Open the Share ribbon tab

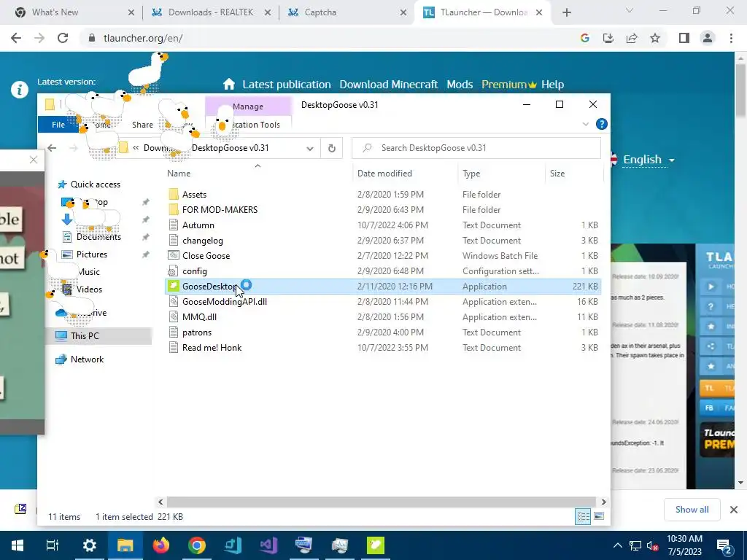142,125
